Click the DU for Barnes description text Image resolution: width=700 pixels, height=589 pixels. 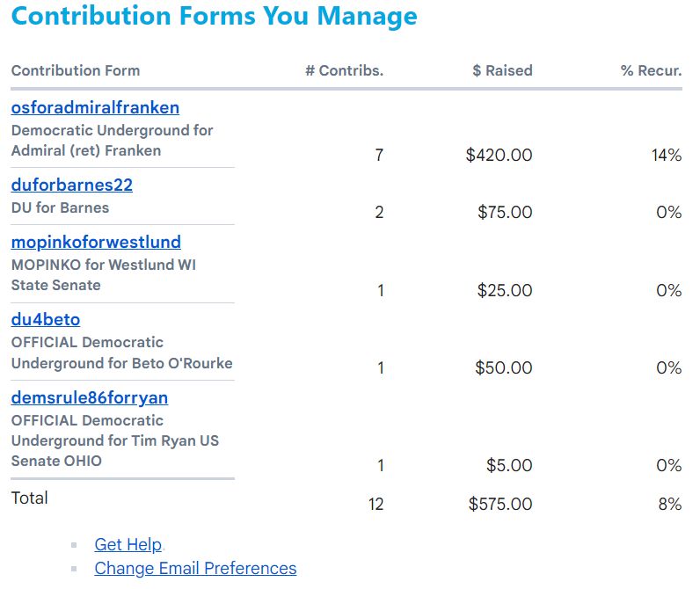[60, 207]
